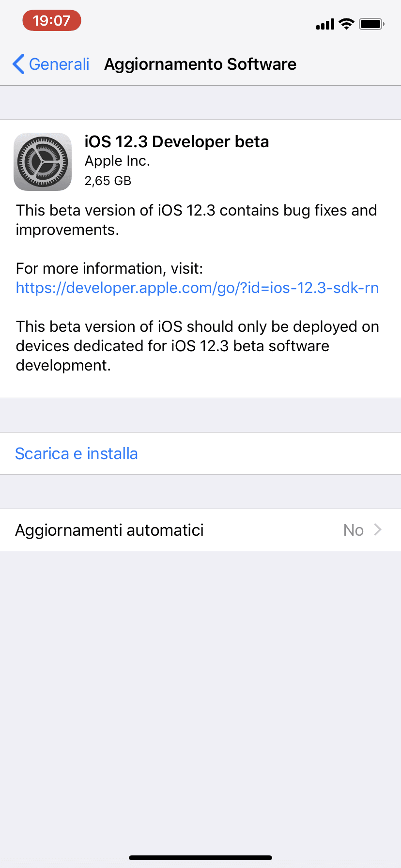Tap the No value for automatic updates
The height and width of the screenshot is (868, 401).
(354, 530)
